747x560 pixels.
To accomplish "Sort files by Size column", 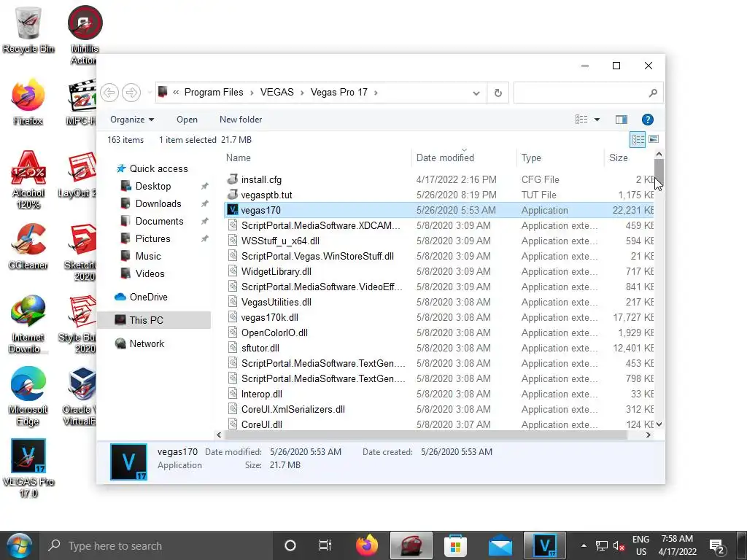I will click(630, 157).
